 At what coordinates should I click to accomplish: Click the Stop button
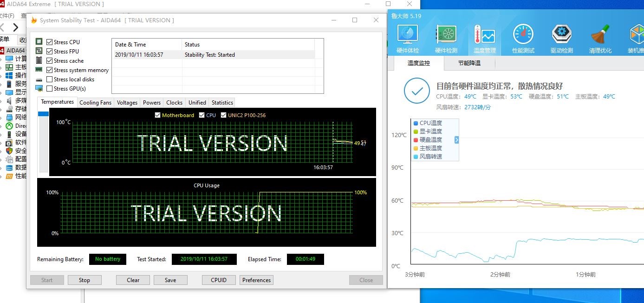85,280
